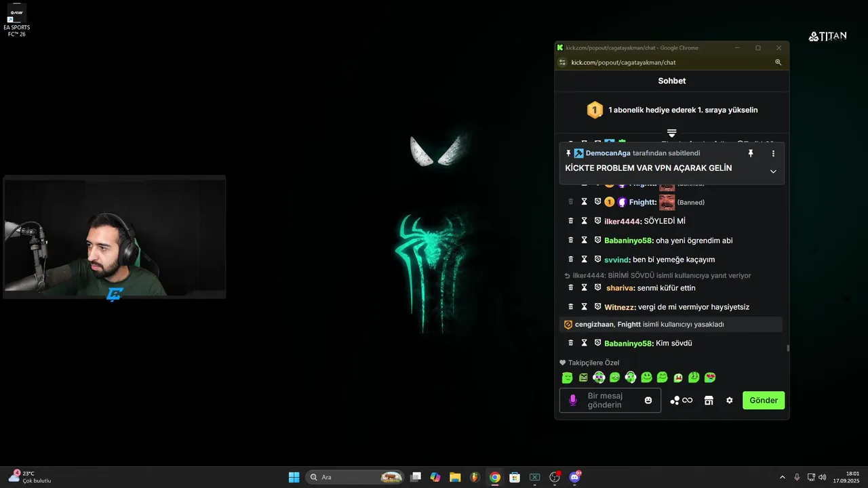The image size is (868, 488).
Task: Unpin the pinned DemocanAga message
Action: [751, 154]
